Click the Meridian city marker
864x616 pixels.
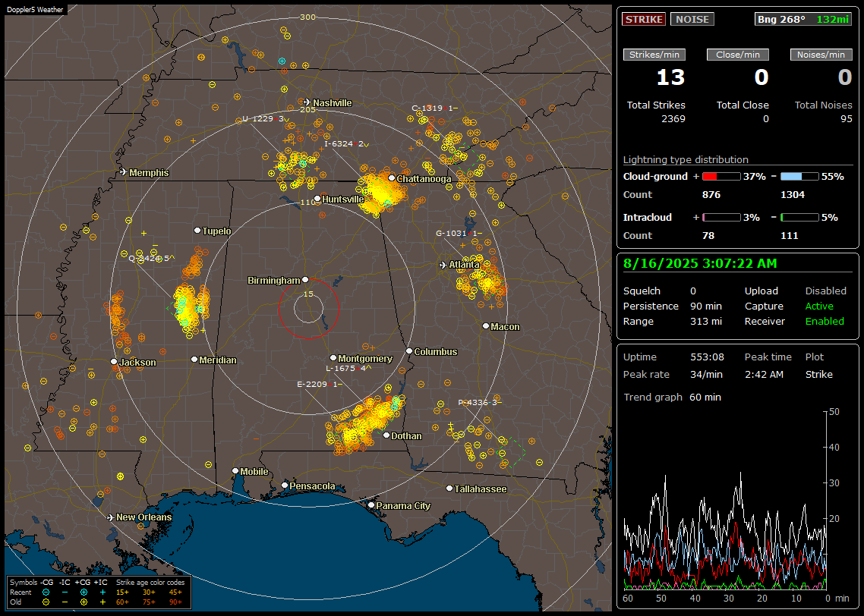pyautogui.click(x=194, y=360)
